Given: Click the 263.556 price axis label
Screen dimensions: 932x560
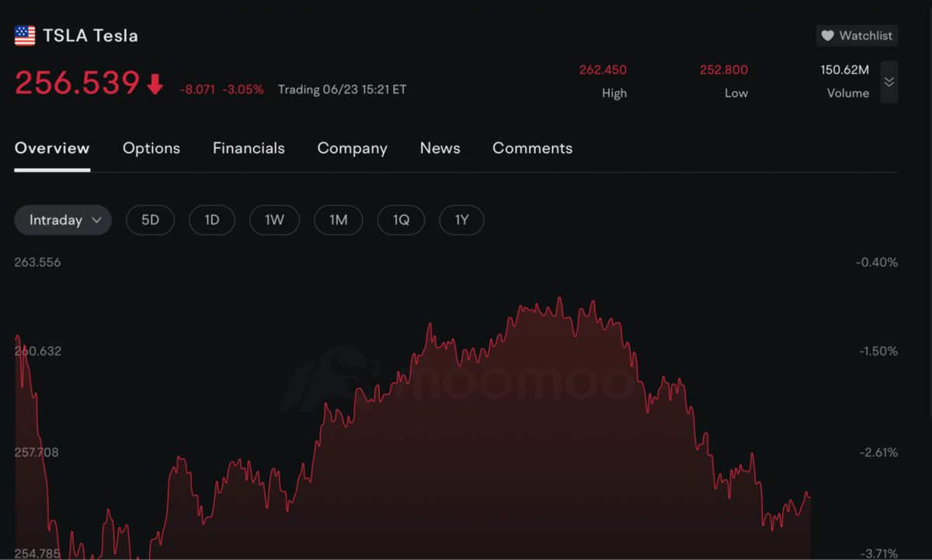Looking at the screenshot, I should tap(37, 263).
